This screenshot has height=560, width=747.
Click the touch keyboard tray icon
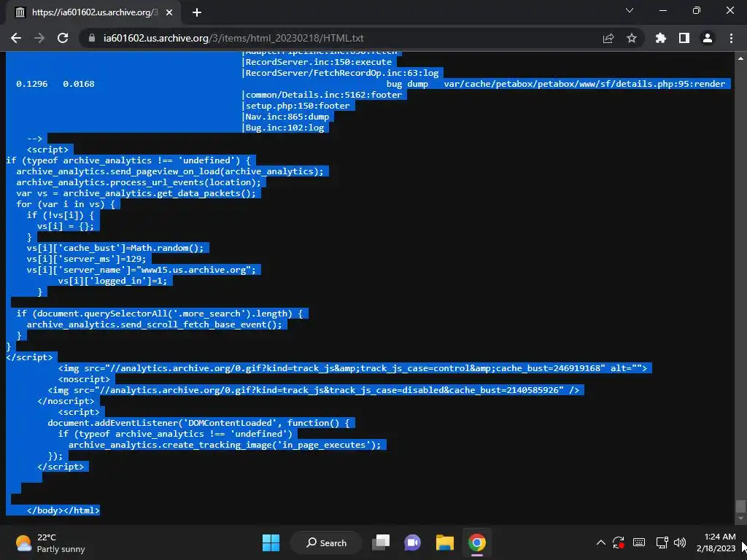[x=639, y=542]
